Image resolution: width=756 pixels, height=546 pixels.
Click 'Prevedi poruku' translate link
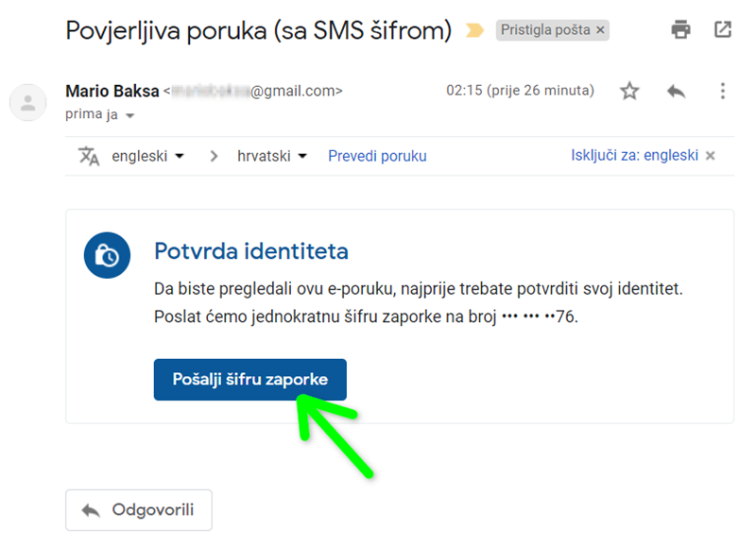377,156
